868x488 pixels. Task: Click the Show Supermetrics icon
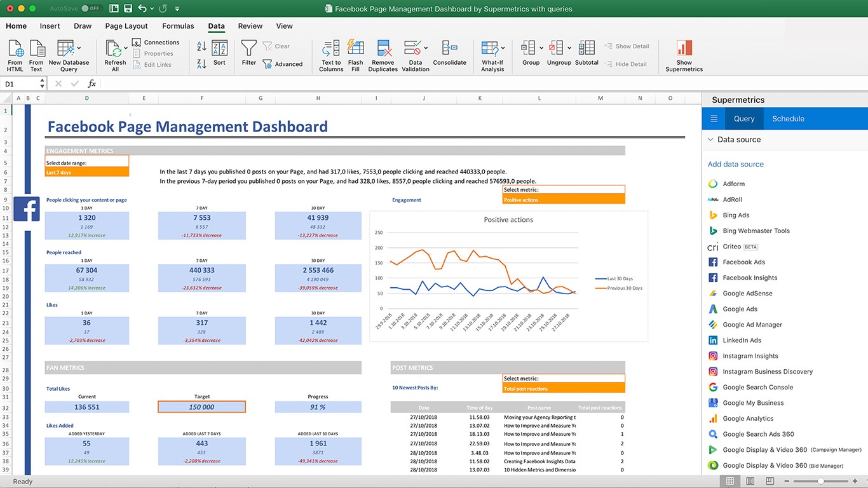684,50
